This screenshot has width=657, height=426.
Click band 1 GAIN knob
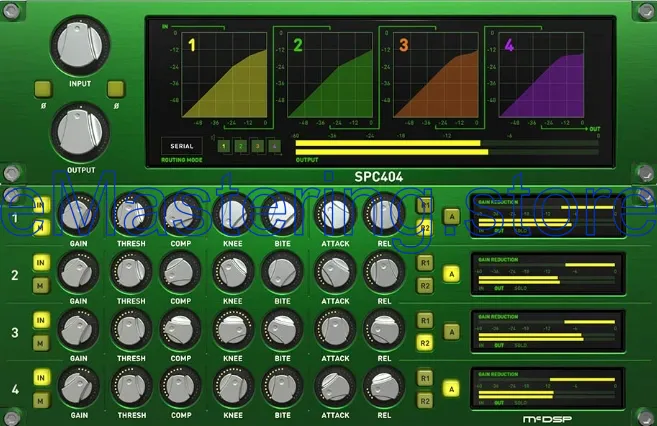tap(78, 215)
